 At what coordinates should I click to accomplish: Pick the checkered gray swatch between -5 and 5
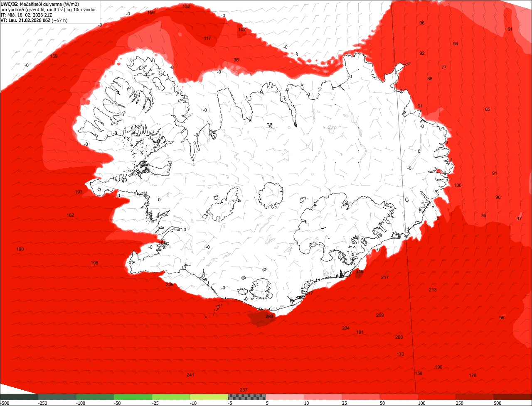(x=247, y=397)
